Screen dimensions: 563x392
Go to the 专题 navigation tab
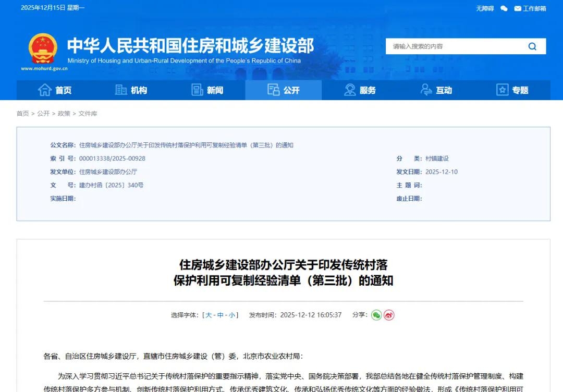512,90
